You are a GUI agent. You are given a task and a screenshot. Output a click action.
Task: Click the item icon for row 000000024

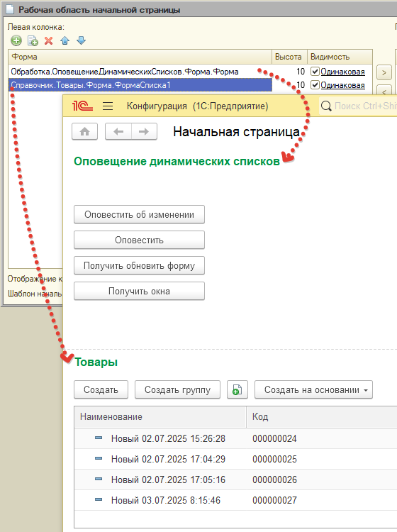[x=99, y=438]
